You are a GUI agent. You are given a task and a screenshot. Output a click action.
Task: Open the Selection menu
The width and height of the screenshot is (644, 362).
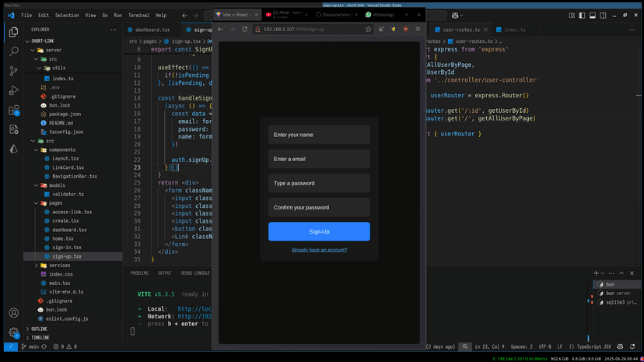tap(67, 16)
